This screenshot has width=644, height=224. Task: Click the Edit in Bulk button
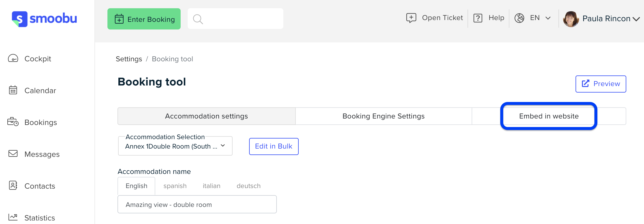tap(274, 146)
